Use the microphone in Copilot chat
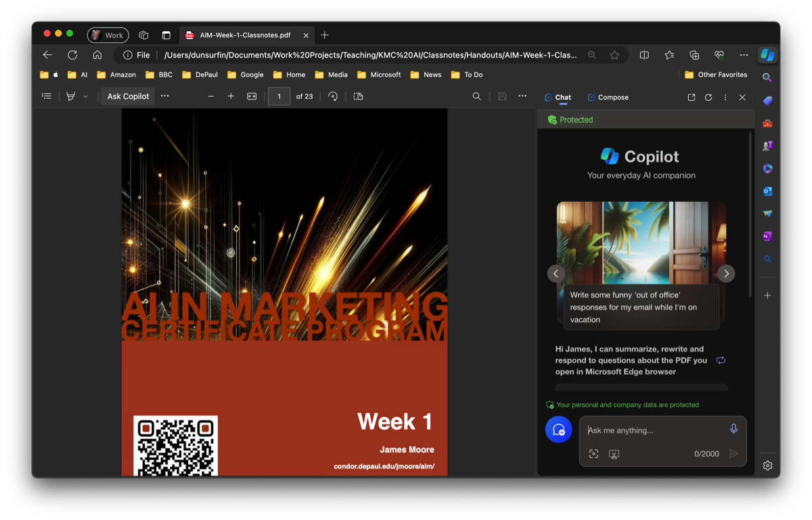 734,429
